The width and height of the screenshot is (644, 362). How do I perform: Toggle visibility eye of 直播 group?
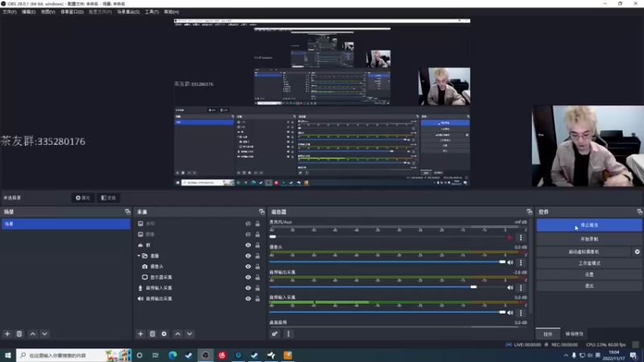pyautogui.click(x=248, y=256)
